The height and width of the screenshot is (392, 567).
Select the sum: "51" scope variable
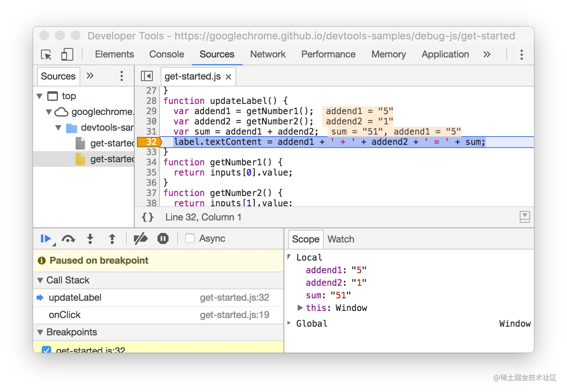click(x=328, y=295)
